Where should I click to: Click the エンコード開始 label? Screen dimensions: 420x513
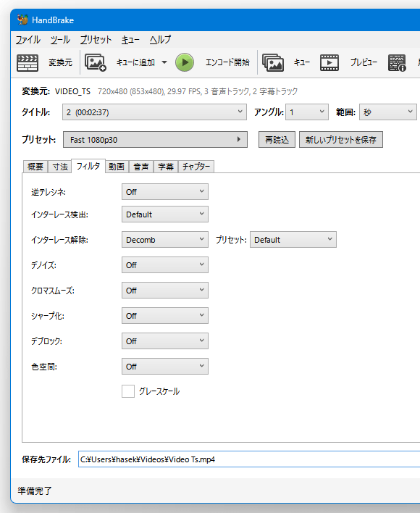click(x=227, y=62)
